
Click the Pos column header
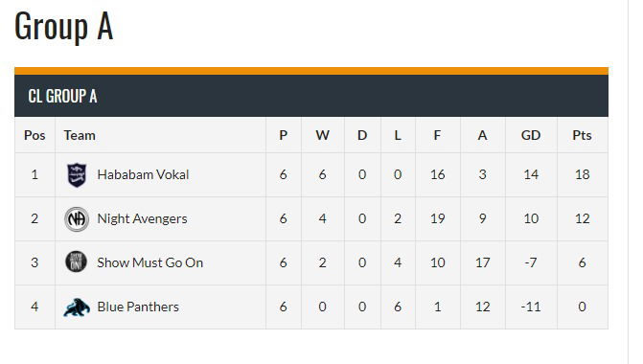coord(34,135)
